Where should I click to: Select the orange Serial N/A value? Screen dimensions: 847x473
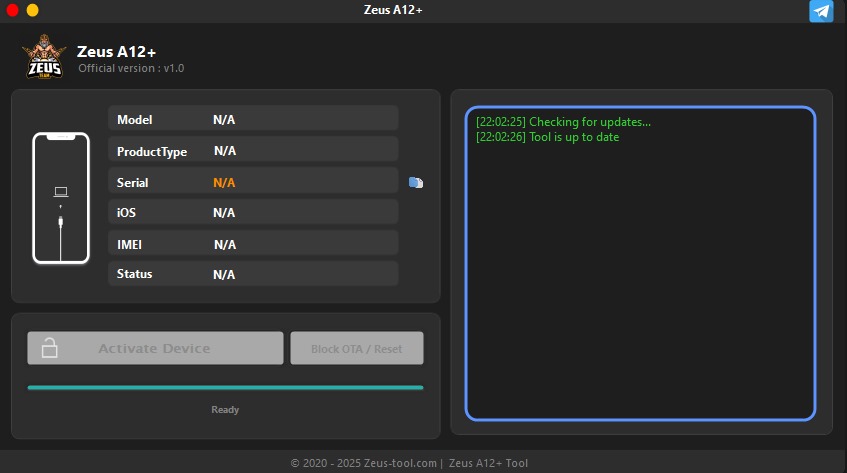pos(224,183)
